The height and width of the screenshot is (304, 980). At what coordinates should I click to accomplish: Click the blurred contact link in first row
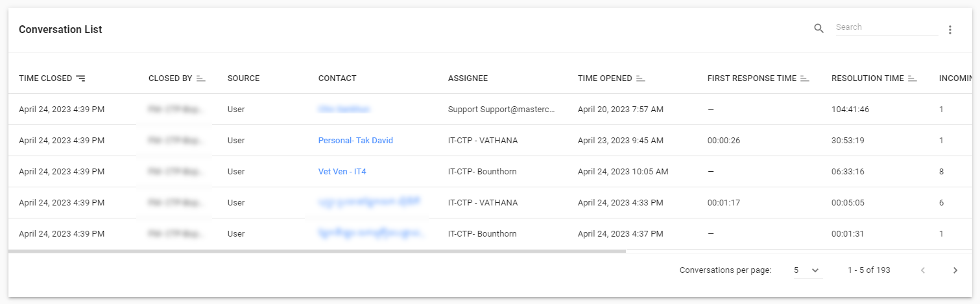click(344, 110)
